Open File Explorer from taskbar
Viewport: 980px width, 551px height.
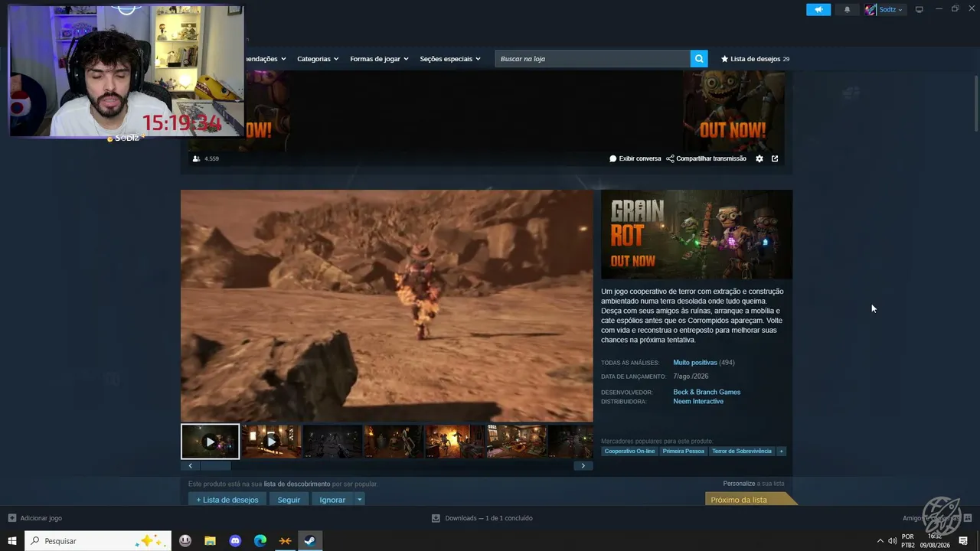point(210,541)
